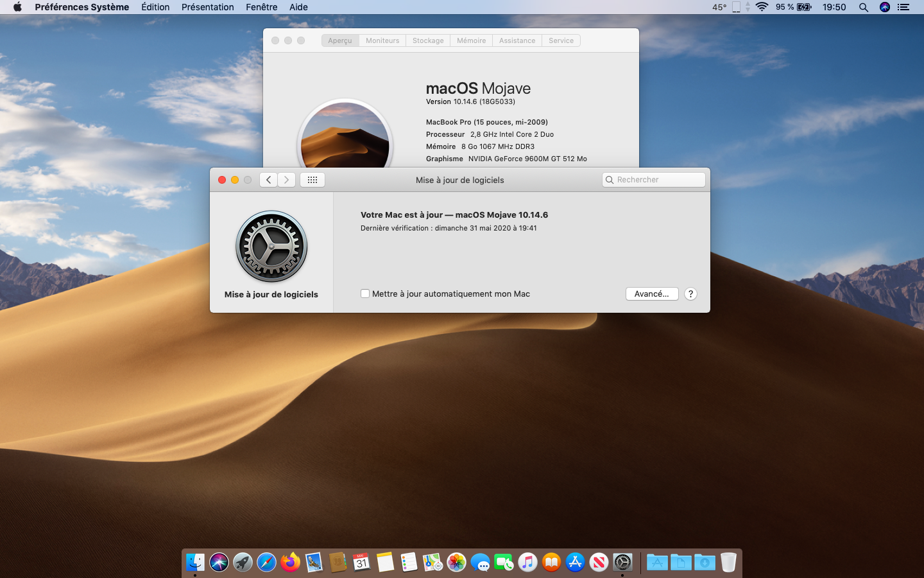Open the Mail stamp icon in Dock
The image size is (924, 578).
point(314,563)
